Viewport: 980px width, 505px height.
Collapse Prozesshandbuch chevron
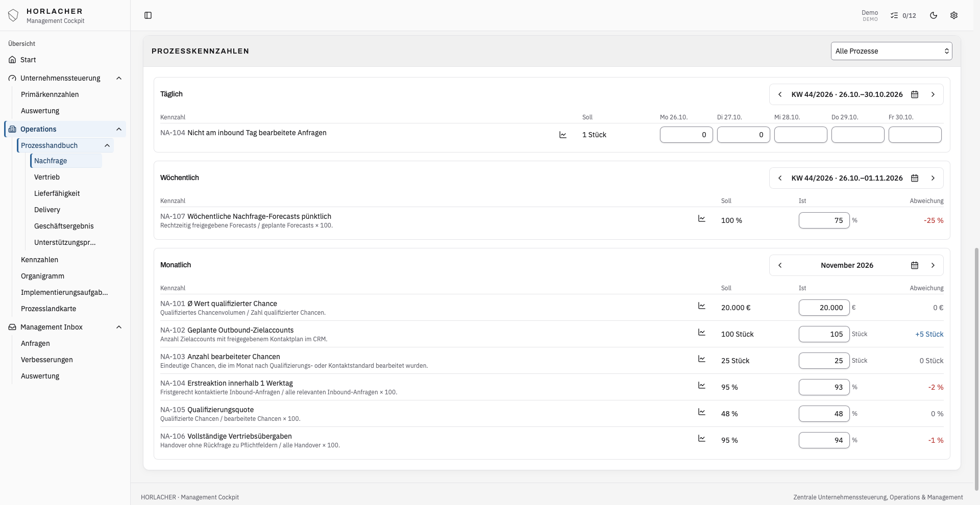(107, 145)
